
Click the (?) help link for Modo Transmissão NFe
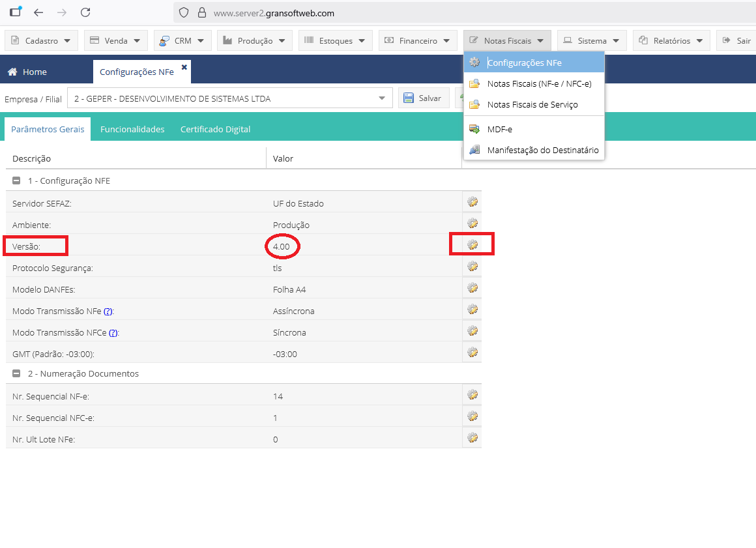click(x=108, y=311)
